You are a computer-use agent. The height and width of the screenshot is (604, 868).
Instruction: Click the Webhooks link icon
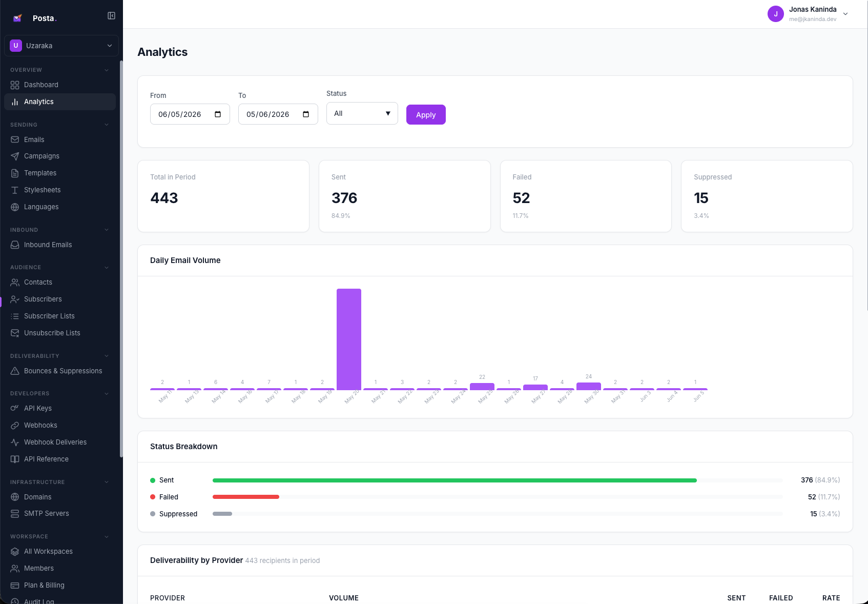click(x=15, y=426)
